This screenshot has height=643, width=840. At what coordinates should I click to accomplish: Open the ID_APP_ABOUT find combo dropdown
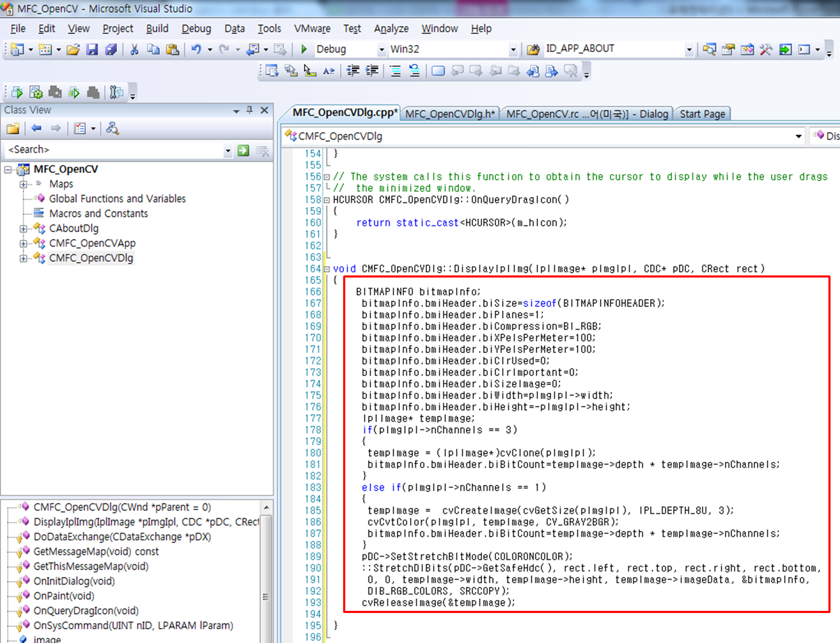pos(689,50)
